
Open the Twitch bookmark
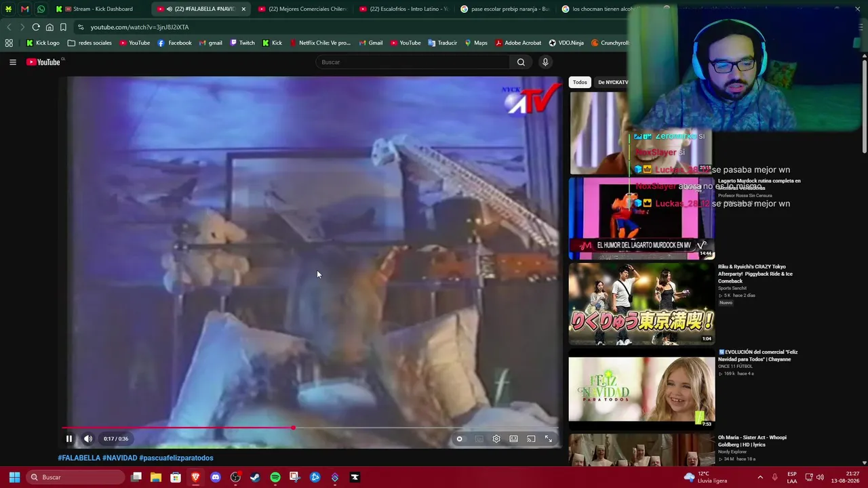[242, 43]
